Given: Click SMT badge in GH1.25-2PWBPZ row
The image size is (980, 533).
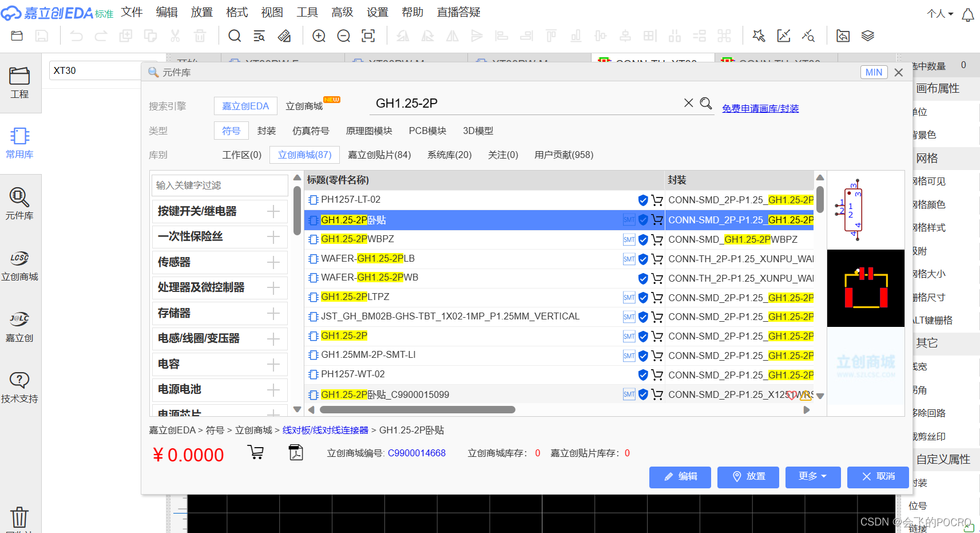Looking at the screenshot, I should click(x=629, y=240).
